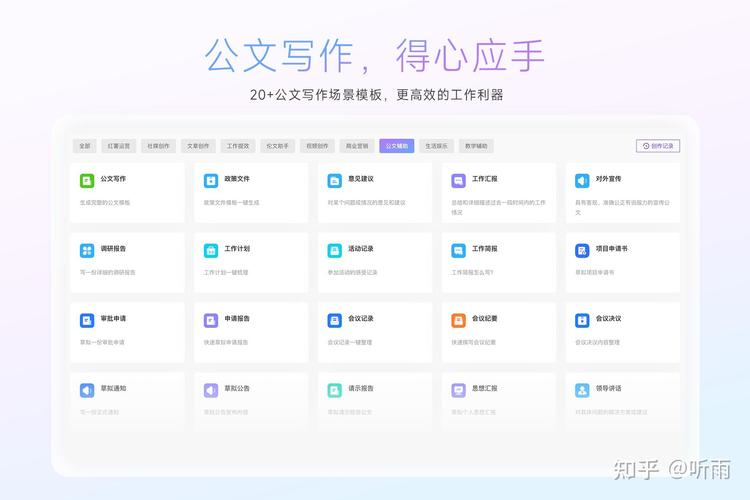This screenshot has width=750, height=500.
Task: Click the teal 请示报告 icon
Action: pos(334,390)
